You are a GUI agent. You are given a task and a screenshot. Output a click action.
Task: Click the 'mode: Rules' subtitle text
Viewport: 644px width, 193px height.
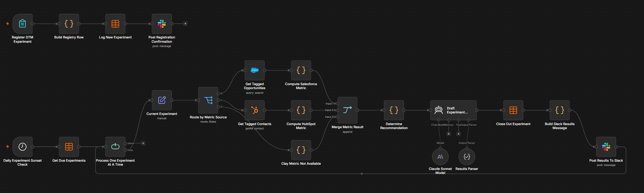pos(208,122)
